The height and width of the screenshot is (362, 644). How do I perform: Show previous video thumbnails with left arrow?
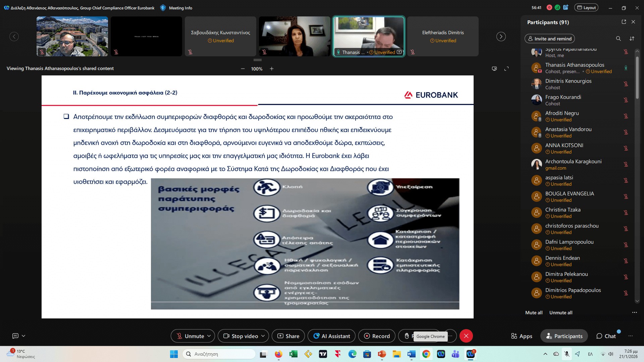coord(14,37)
